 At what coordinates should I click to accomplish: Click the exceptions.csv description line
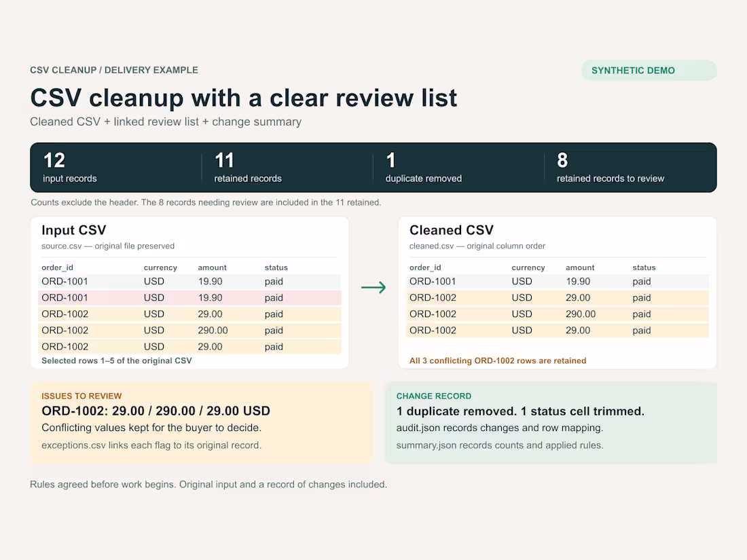pyautogui.click(x=151, y=445)
